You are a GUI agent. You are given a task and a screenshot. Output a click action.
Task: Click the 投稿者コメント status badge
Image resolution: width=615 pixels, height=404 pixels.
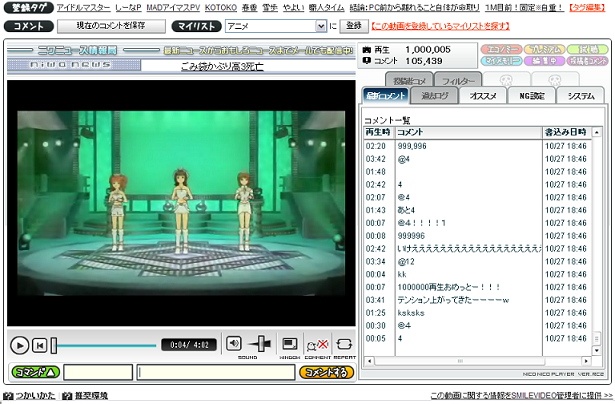(588, 61)
